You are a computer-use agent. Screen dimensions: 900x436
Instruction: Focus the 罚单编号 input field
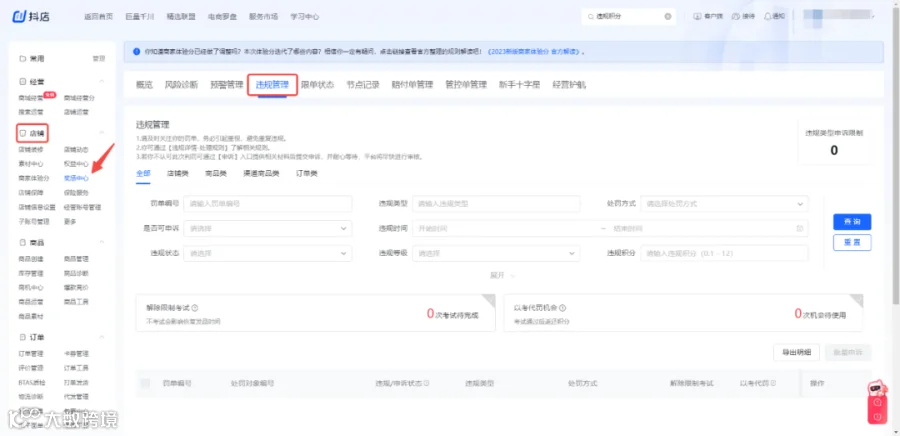point(267,204)
